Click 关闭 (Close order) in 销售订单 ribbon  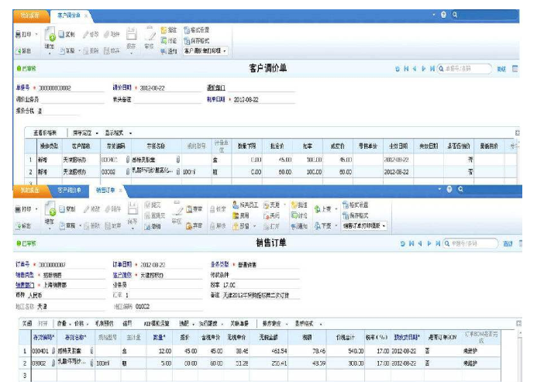(x=272, y=215)
